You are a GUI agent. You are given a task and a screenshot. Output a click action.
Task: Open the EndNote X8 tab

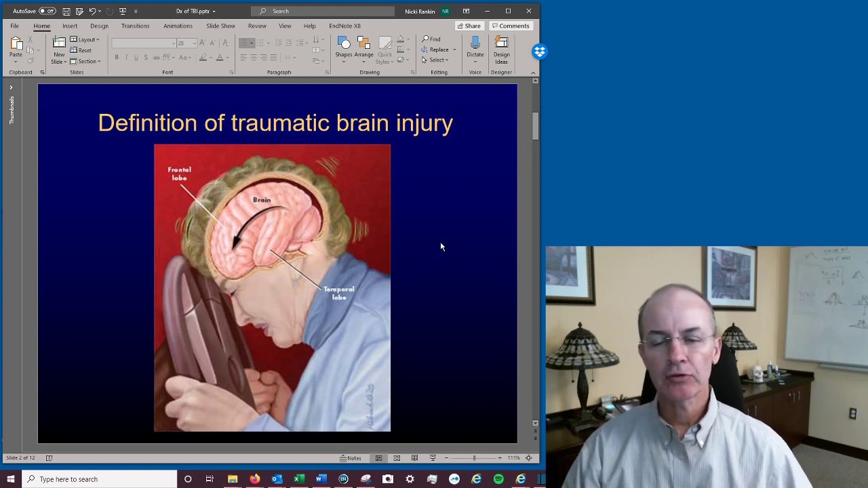(344, 26)
